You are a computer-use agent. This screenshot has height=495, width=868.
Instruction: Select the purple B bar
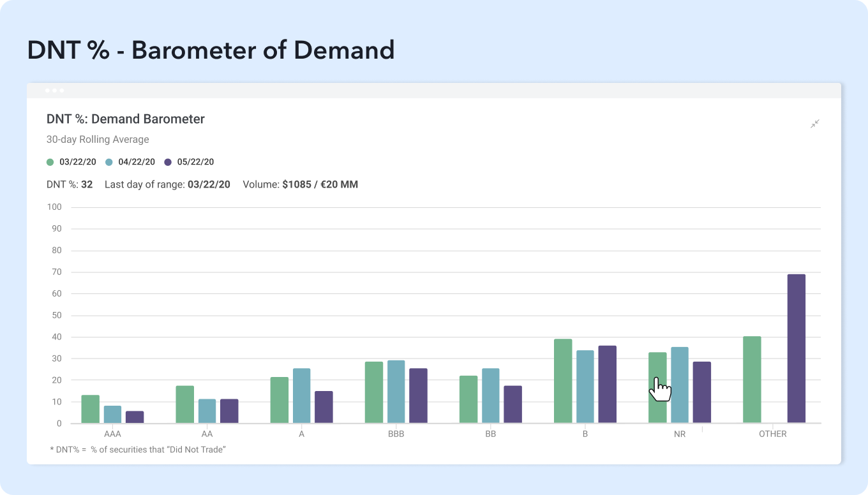(x=607, y=384)
